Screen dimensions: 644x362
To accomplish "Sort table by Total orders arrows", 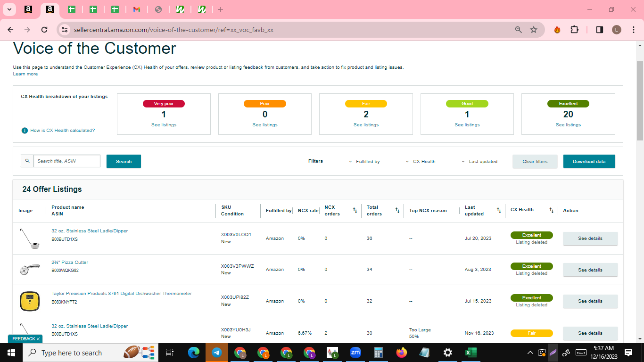I will click(397, 210).
